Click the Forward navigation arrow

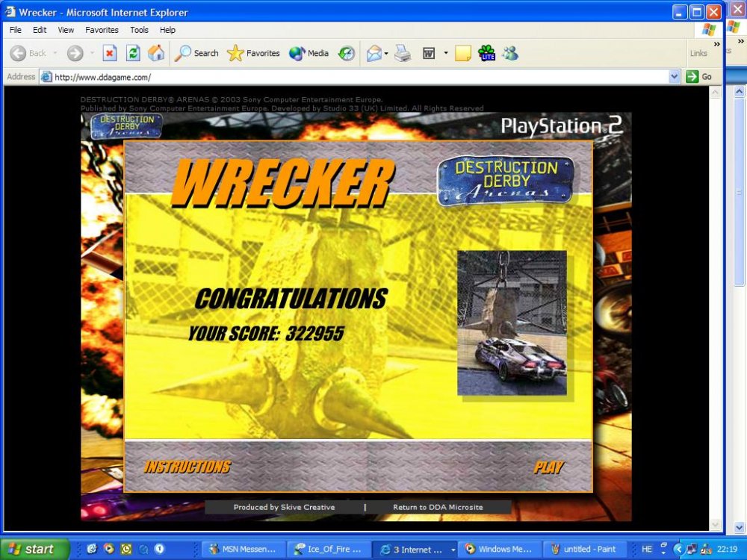75,53
